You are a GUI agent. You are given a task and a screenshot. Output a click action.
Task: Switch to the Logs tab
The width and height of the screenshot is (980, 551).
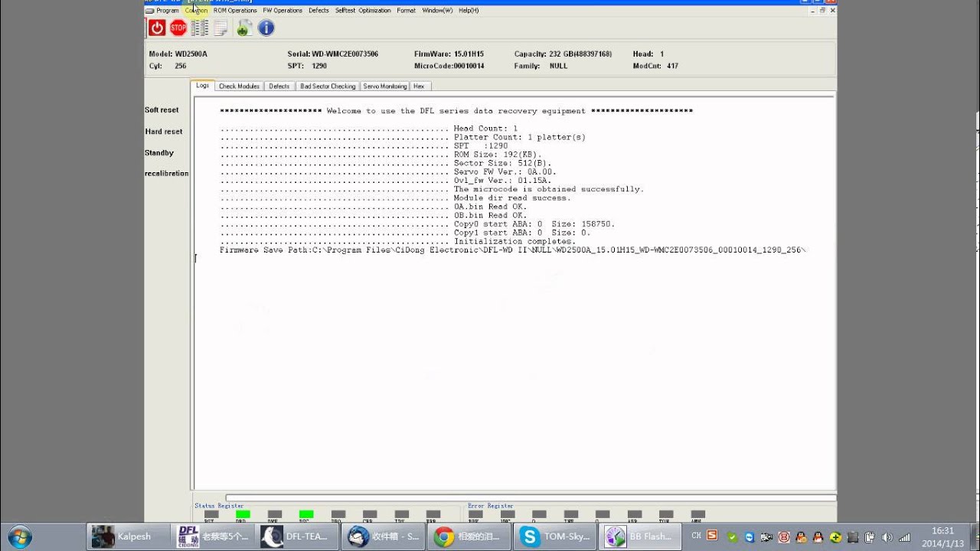(x=202, y=86)
